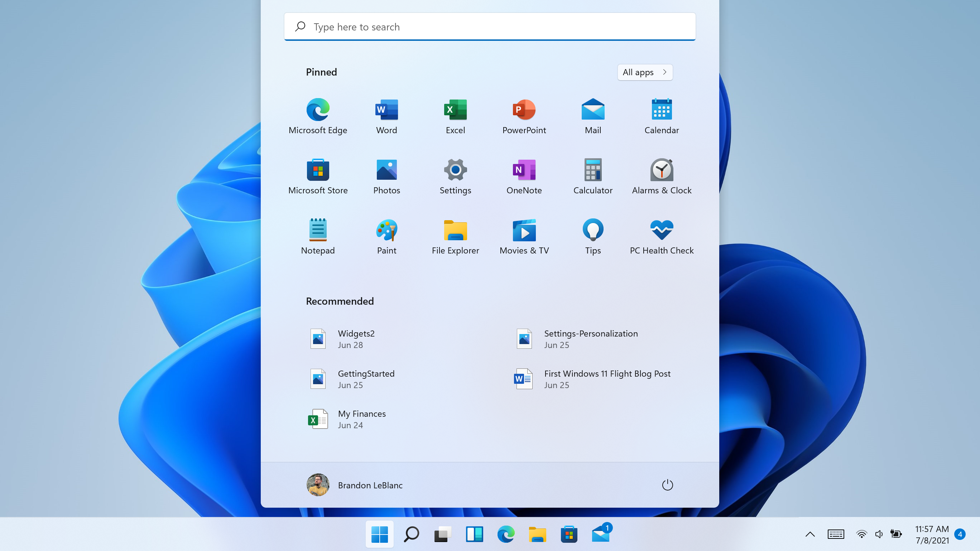Open Widgets2 recommended file
The image size is (980, 551).
tap(356, 338)
